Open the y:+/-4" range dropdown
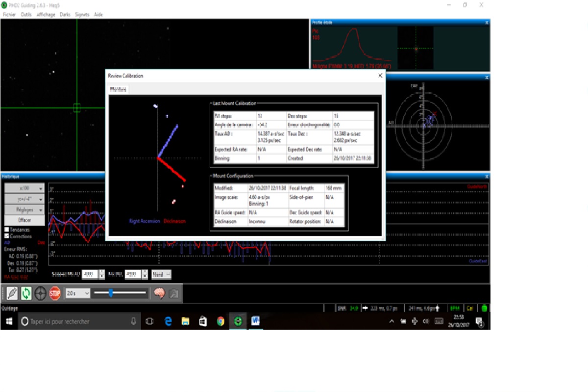The image size is (588, 392). tap(25, 199)
